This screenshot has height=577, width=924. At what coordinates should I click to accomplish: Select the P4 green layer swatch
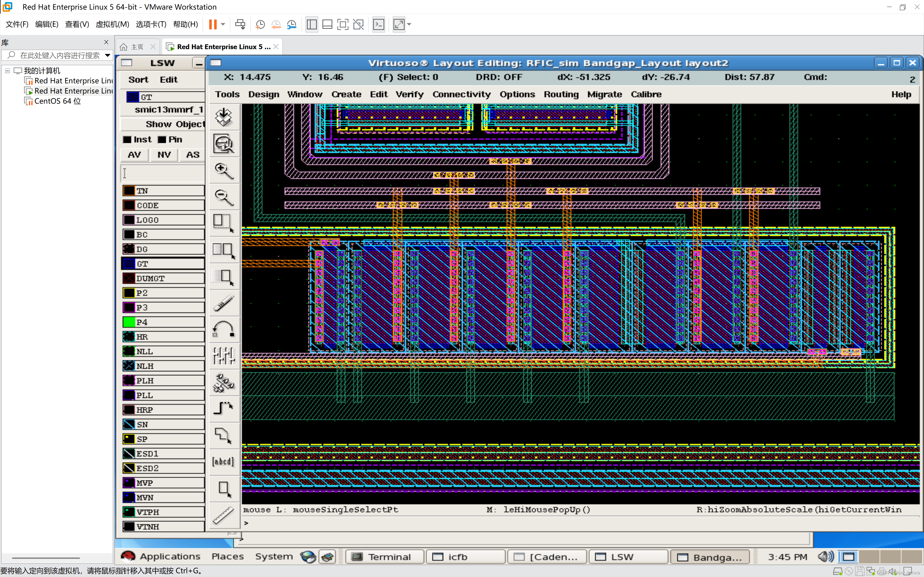coord(129,322)
